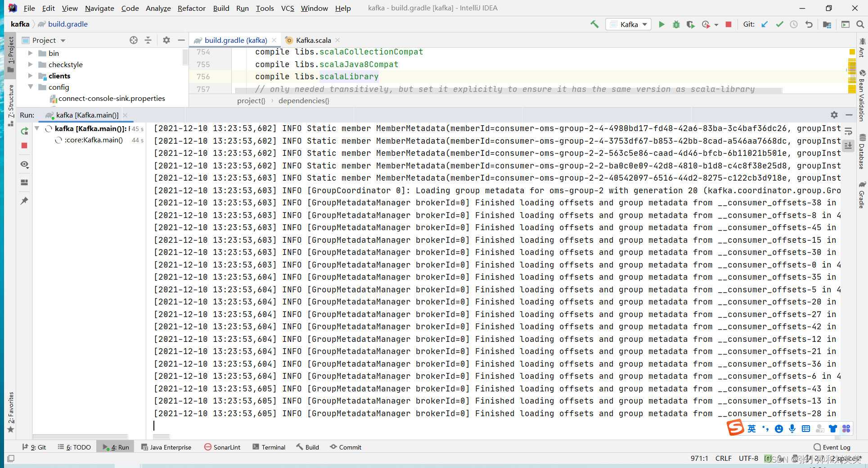Open Run panel settings gear
The width and height of the screenshot is (868, 468).
tap(834, 115)
